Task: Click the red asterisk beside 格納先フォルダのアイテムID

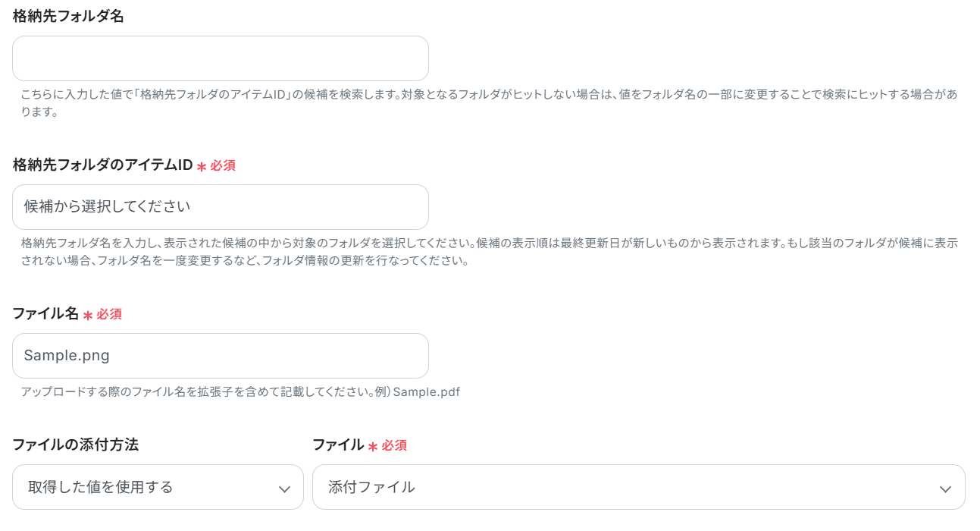Action: (x=202, y=166)
